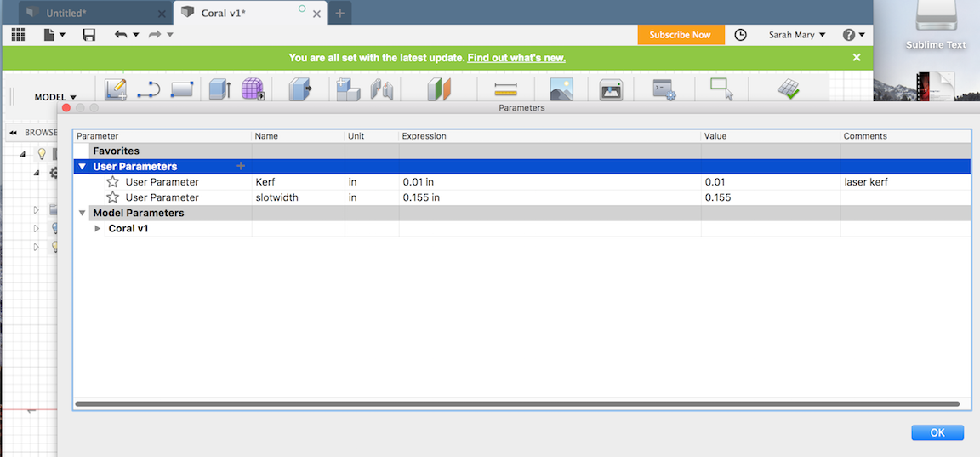Viewport: 980px width, 457px height.
Task: Click the Create Sketch toolbar icon
Action: pyautogui.click(x=116, y=89)
